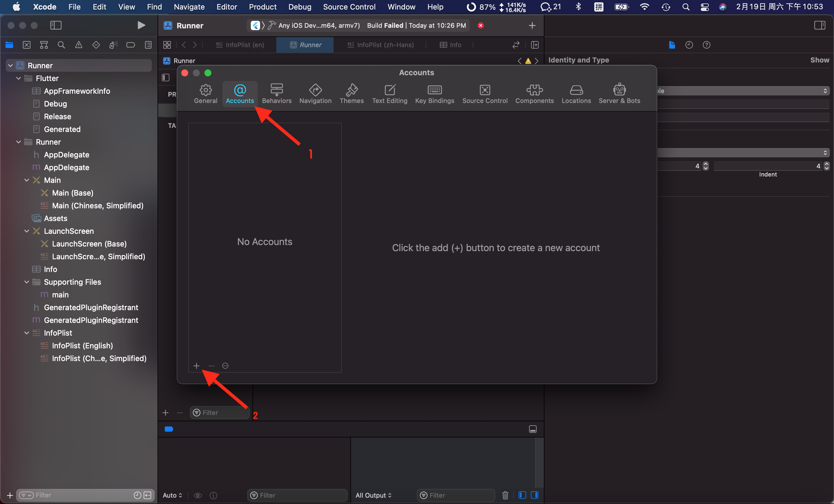Show the File inspector icon
The width and height of the screenshot is (834, 504).
coord(672,45)
